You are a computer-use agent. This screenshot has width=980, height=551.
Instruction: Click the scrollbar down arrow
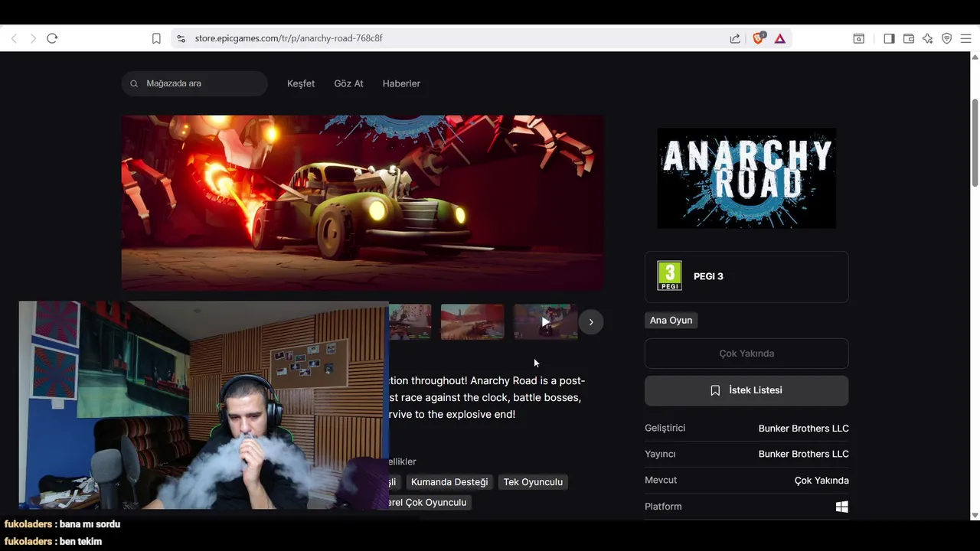click(x=975, y=515)
